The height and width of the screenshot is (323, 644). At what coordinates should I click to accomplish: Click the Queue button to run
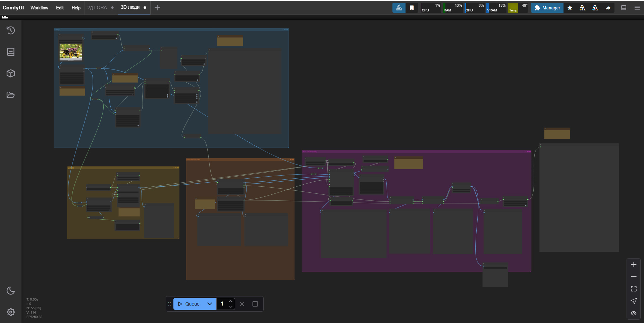pos(189,304)
